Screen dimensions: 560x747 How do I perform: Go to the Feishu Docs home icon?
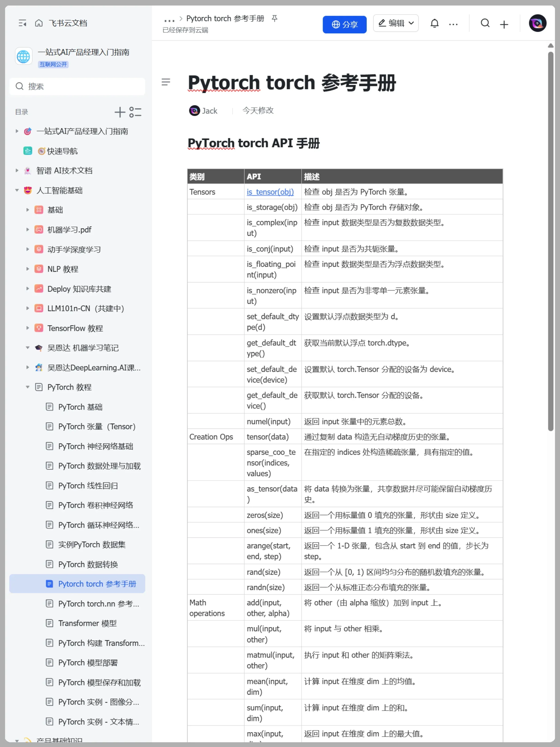point(39,23)
